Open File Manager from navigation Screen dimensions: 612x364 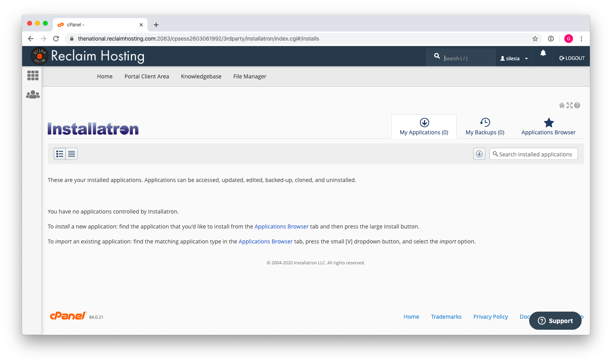[250, 76]
